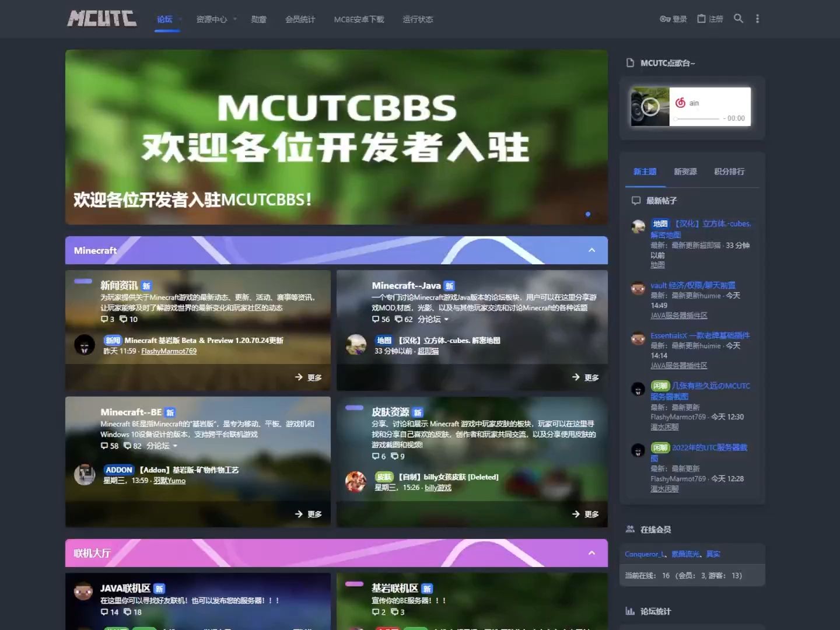This screenshot has width=840, height=630.
Task: Open sidebar post vault 经济/权限/聊天前置
Action: (693, 285)
